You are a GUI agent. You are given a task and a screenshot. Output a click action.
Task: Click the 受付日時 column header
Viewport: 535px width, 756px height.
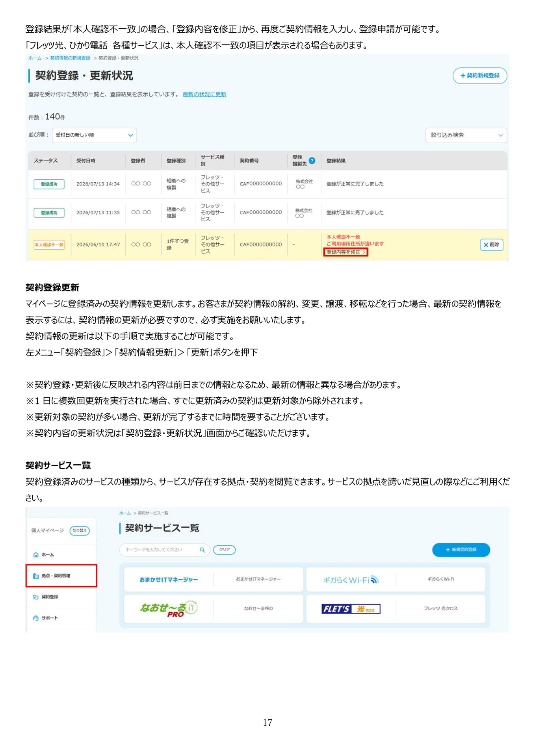(x=86, y=161)
